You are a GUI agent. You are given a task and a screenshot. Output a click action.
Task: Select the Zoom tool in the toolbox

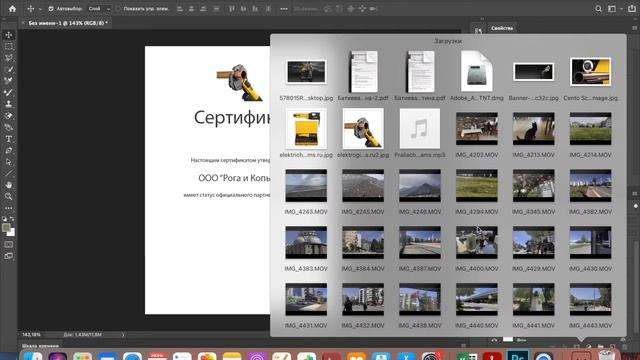(x=9, y=197)
